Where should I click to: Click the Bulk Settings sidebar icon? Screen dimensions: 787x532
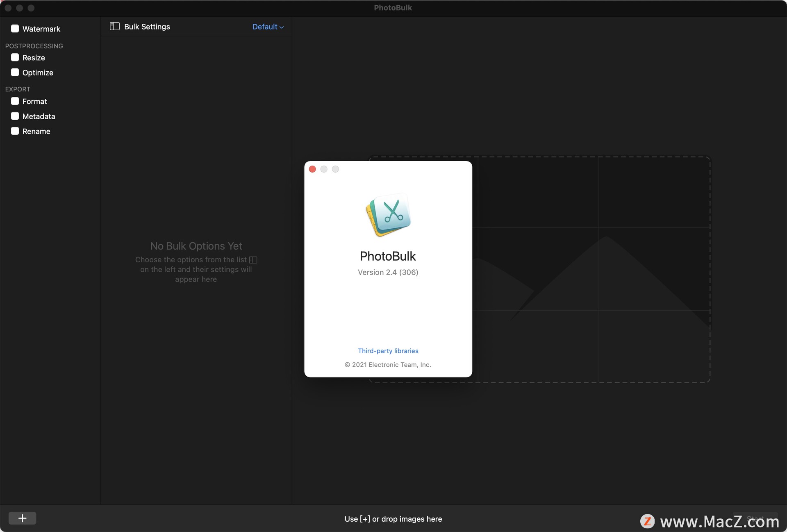tap(114, 26)
